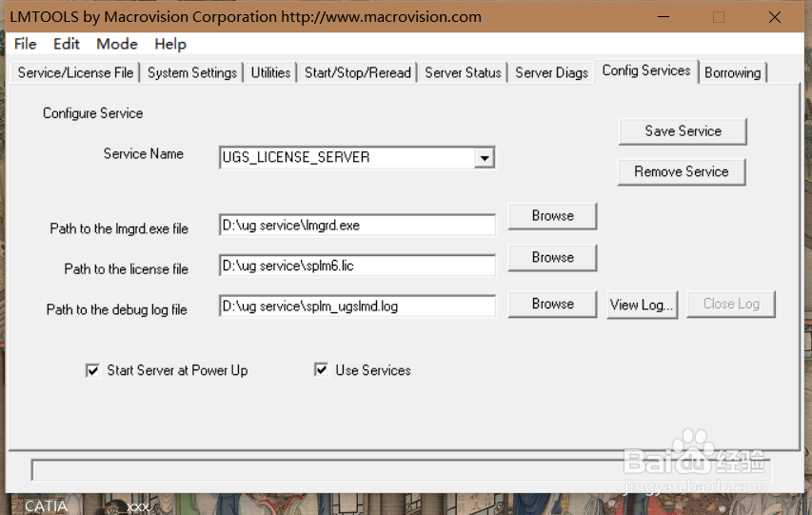This screenshot has width=812, height=515.
Task: Switch to the Service/License File tab
Action: [75, 72]
